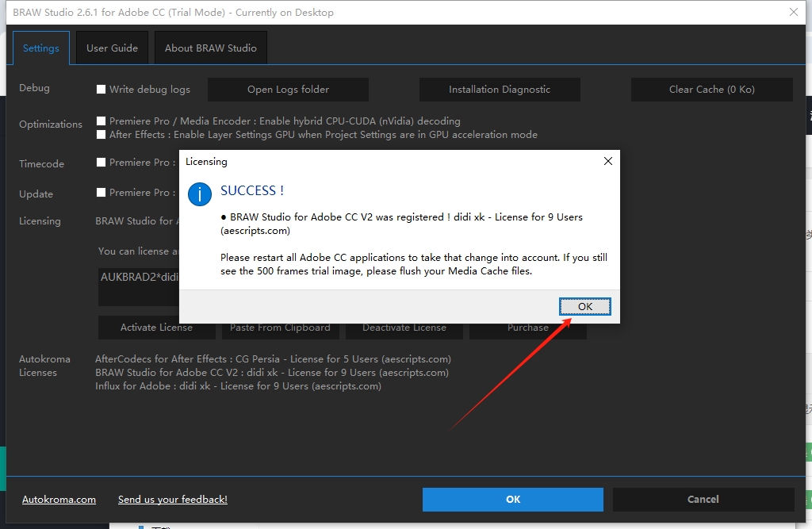Click the blue info icon in Licensing dialog
The image size is (812, 529).
[x=199, y=194]
